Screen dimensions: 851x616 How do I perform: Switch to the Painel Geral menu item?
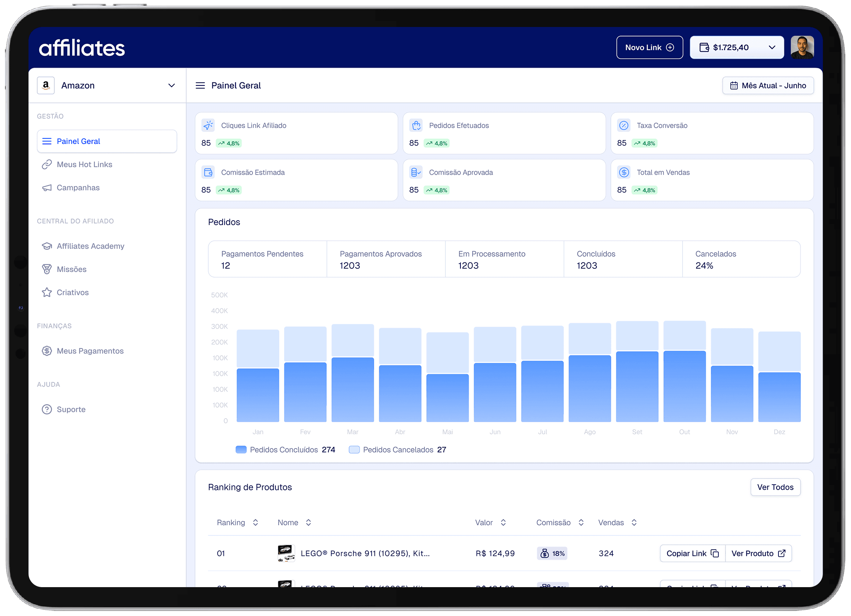point(78,141)
